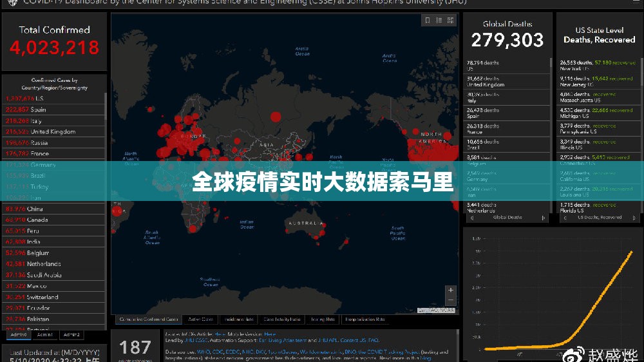This screenshot has height=362, width=644.
Task: Select the Italy row in confirmed cases list
Action: tap(53, 121)
